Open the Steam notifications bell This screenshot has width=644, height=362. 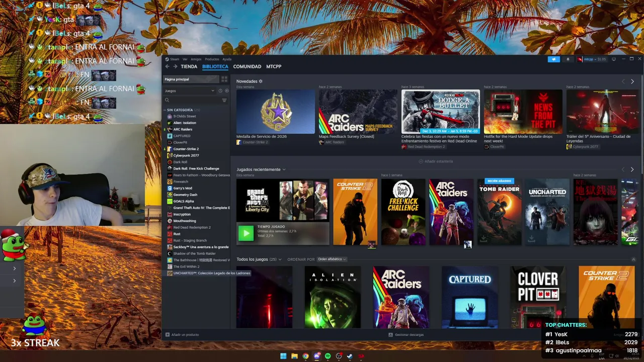[568, 59]
